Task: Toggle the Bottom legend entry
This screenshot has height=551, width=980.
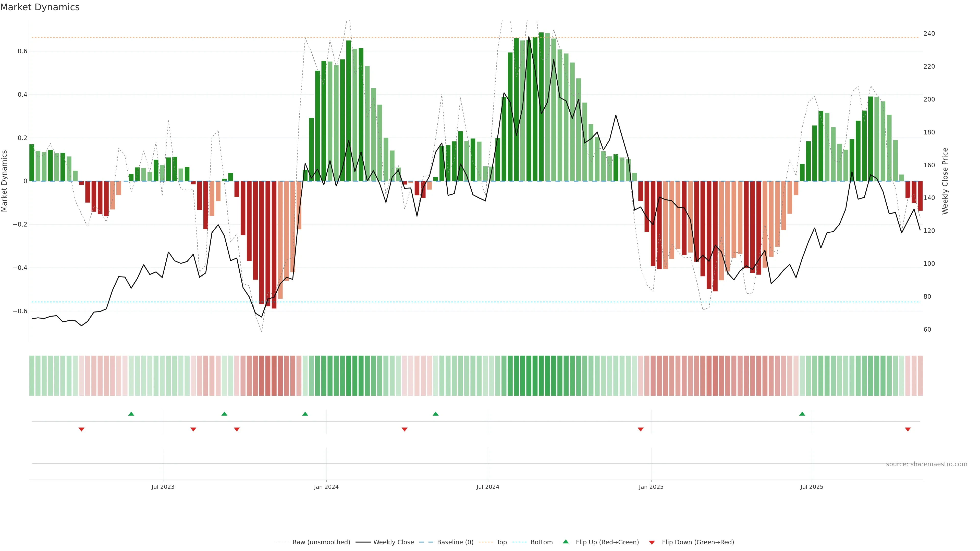Action: click(541, 542)
